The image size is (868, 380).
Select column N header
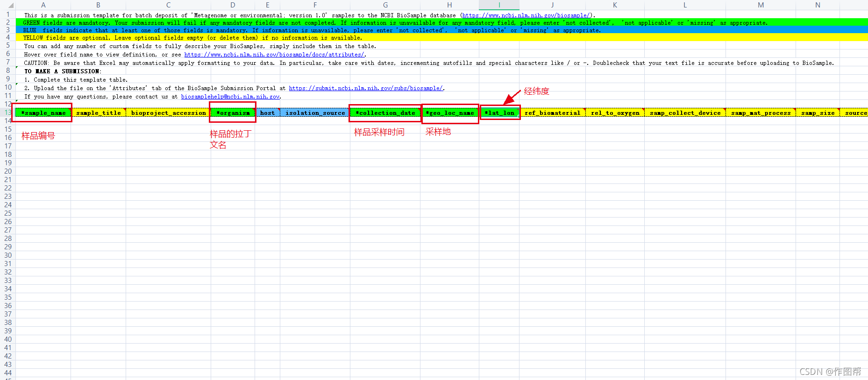click(x=818, y=5)
